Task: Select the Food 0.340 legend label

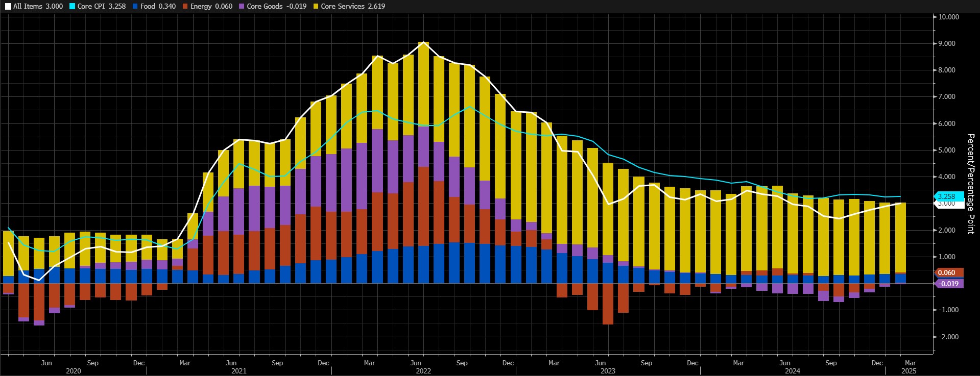Action: tap(158, 7)
